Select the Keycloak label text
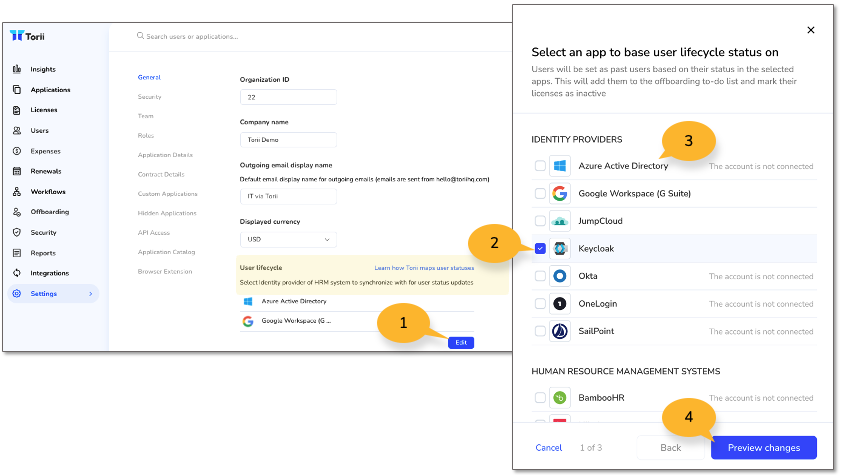 click(596, 248)
